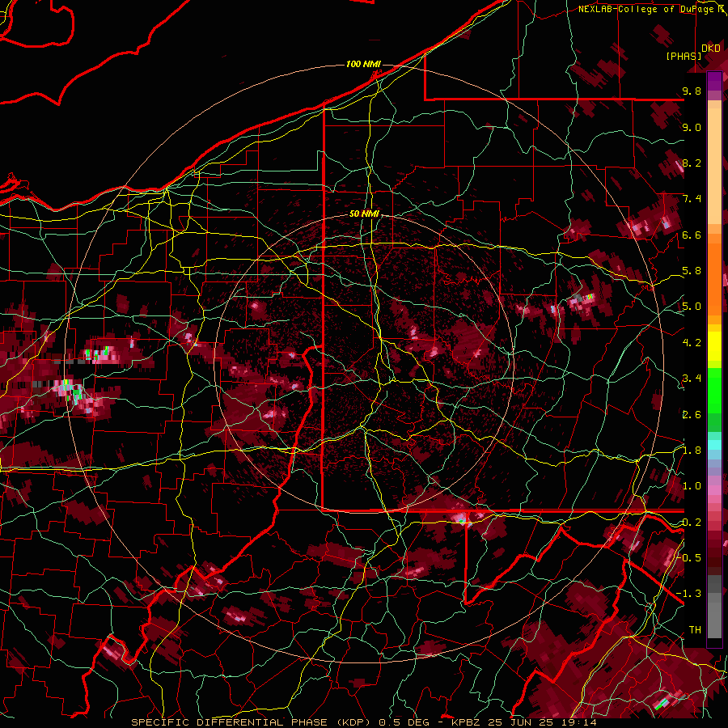Screen dimensions: 728x728
Task: Click the 2.6 scale value
Action: (x=692, y=415)
